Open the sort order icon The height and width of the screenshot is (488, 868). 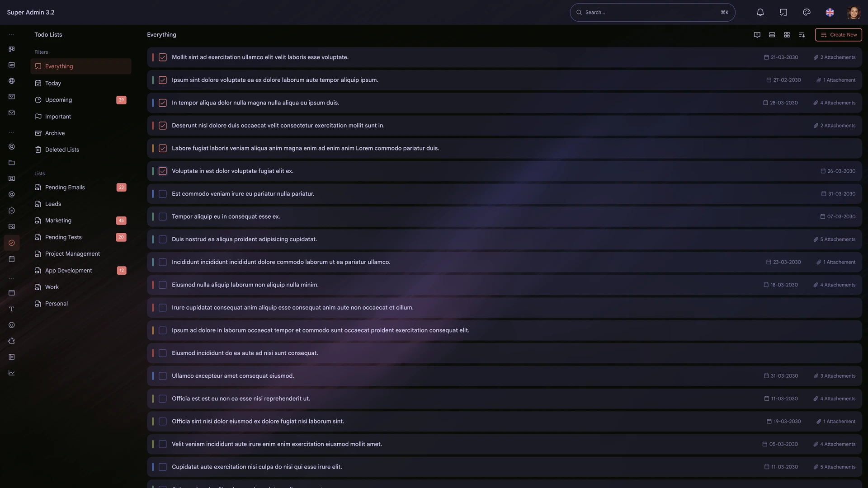pos(802,35)
